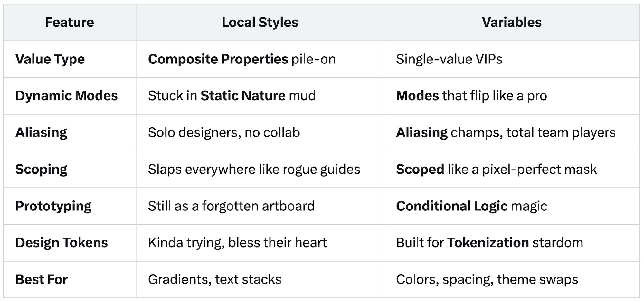Select the Prototyping row label
644x301 pixels.
(53, 206)
